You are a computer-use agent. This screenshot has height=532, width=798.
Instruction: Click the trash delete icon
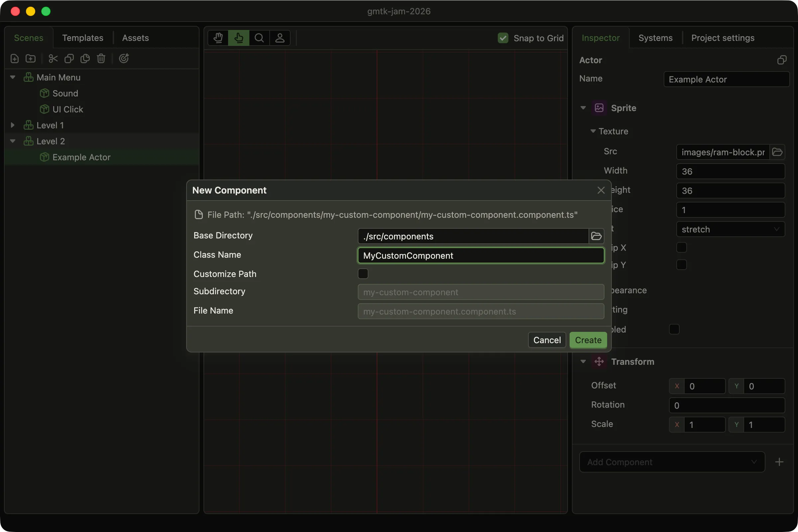pyautogui.click(x=101, y=59)
